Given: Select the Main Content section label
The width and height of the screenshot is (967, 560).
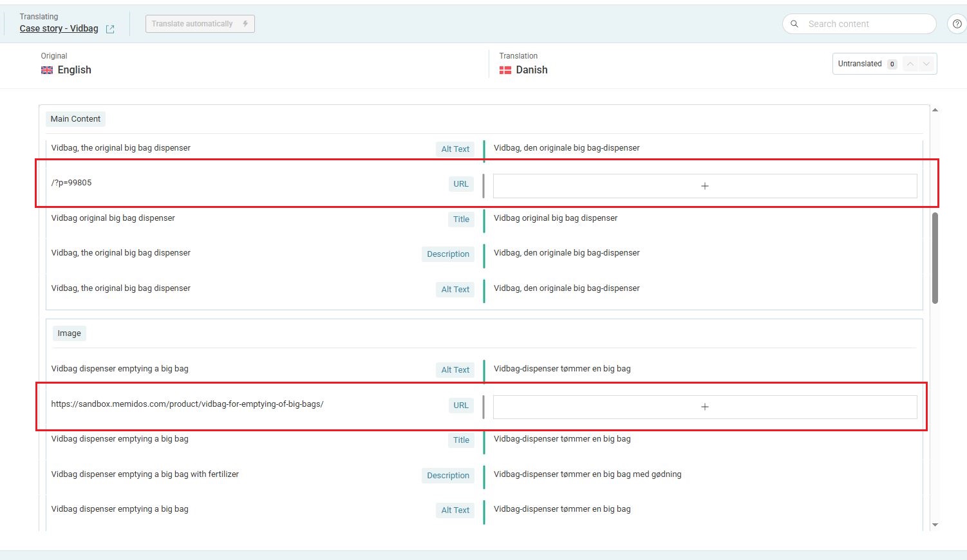Looking at the screenshot, I should [75, 119].
